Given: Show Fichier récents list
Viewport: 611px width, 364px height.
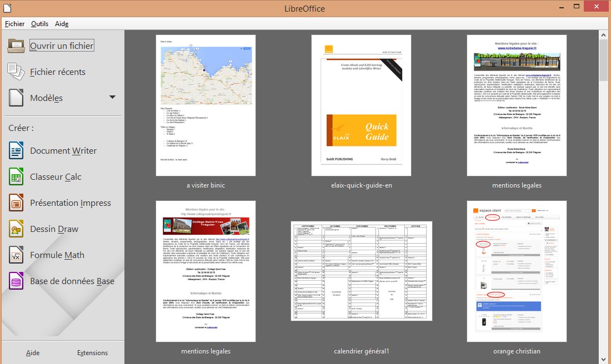Looking at the screenshot, I should [x=58, y=72].
